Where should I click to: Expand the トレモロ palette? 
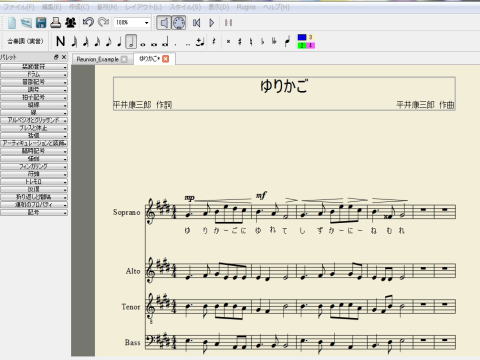(34, 182)
